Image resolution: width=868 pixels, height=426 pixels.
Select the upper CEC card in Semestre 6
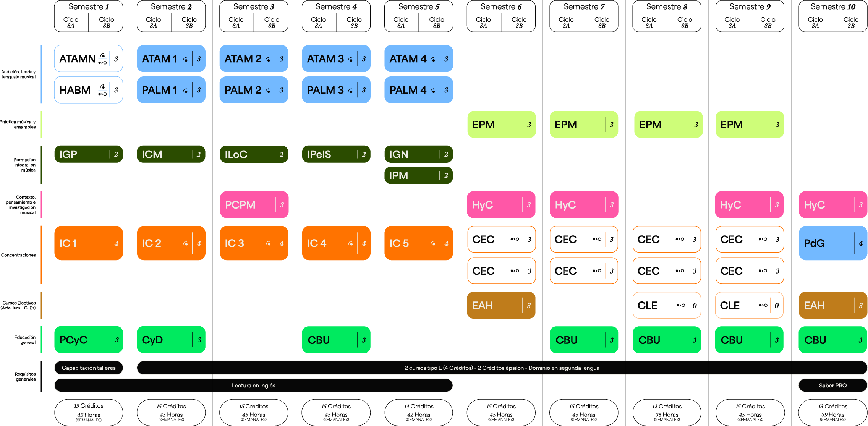(502, 240)
